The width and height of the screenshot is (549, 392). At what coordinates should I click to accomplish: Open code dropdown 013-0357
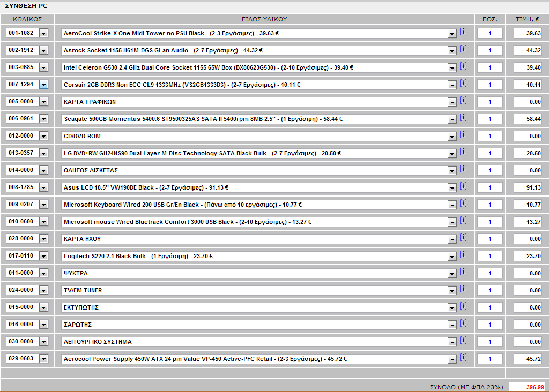pyautogui.click(x=43, y=153)
